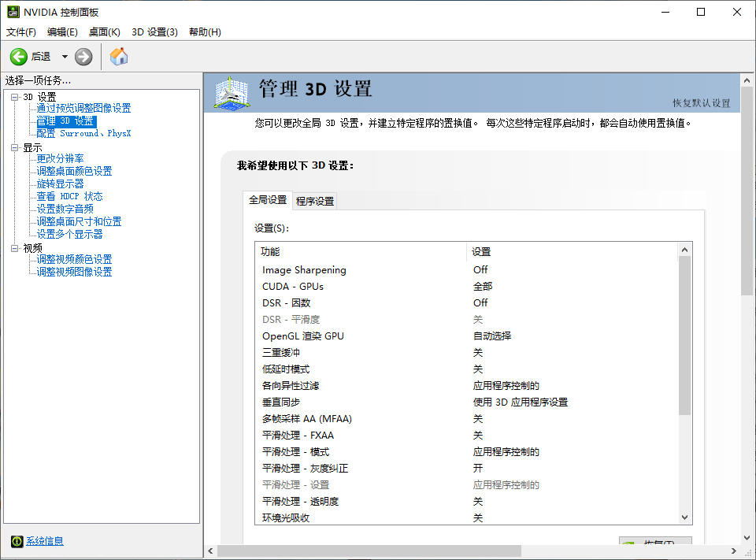Open 调整视频颜色设置 task
The height and width of the screenshot is (560, 756).
[74, 259]
